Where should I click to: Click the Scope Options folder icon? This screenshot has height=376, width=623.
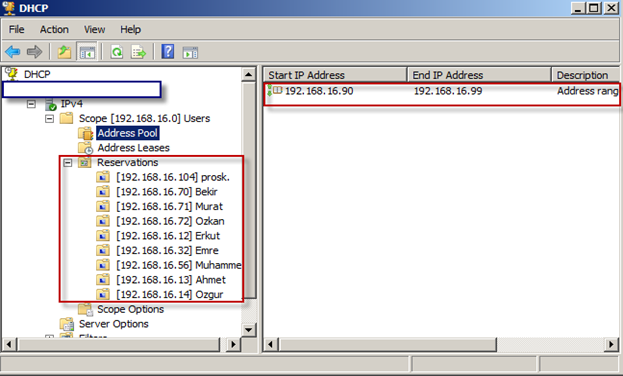tap(85, 309)
